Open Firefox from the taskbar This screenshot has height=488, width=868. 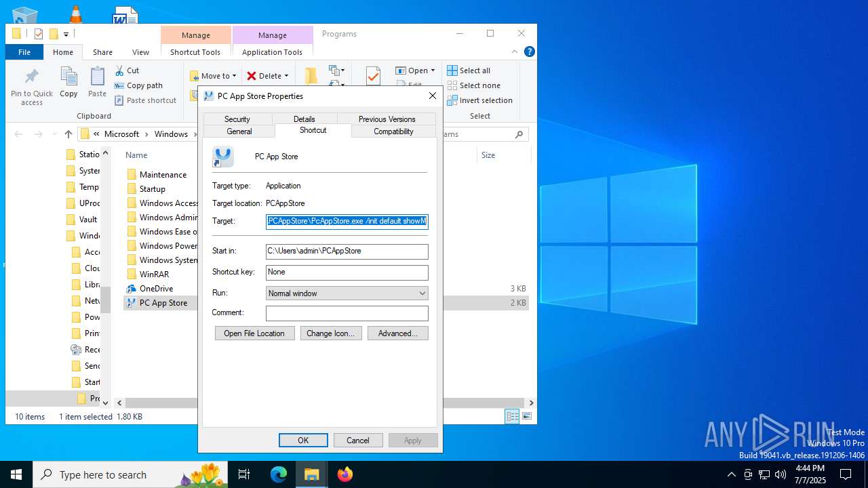[345, 474]
